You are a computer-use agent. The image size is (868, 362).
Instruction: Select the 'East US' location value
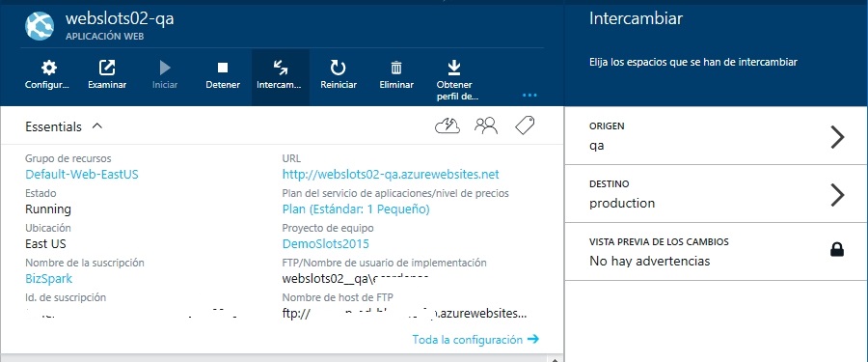[x=45, y=244]
